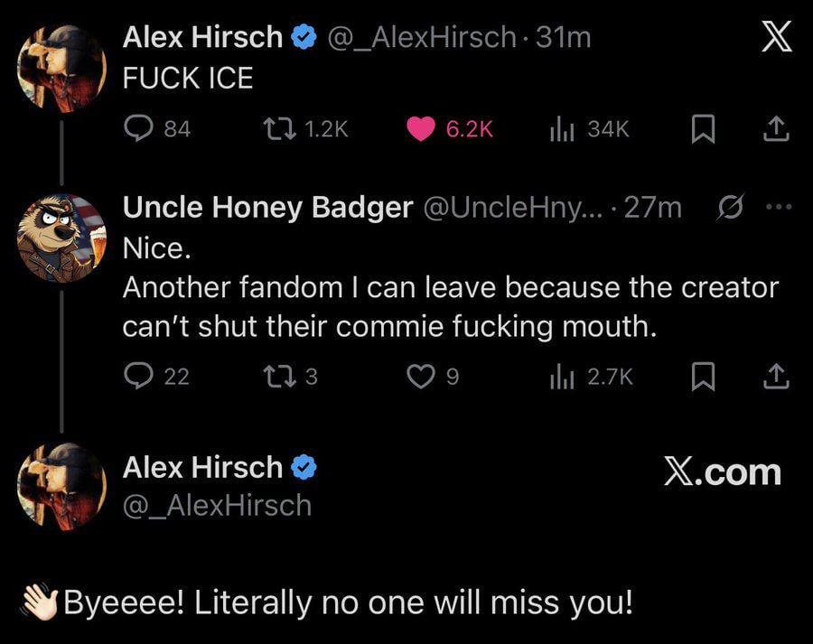This screenshot has width=813, height=644.
Task: Click the X.com watermark link
Action: [722, 472]
